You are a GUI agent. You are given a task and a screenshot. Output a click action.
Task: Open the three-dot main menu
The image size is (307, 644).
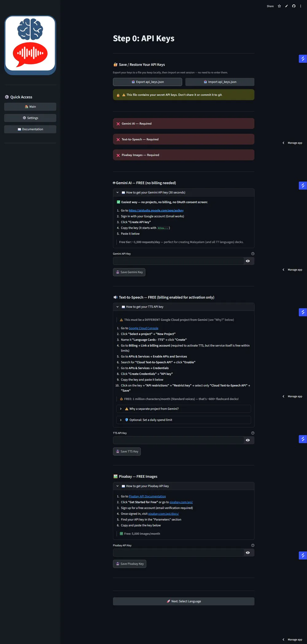(301, 6)
